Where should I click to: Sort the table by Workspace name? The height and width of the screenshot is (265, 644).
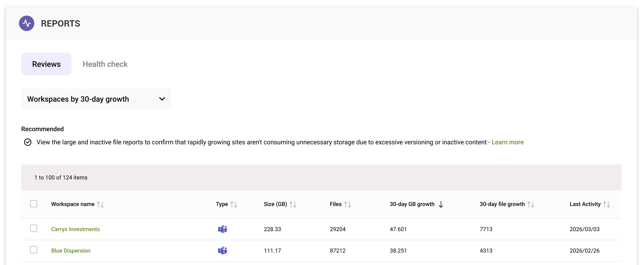click(x=101, y=204)
